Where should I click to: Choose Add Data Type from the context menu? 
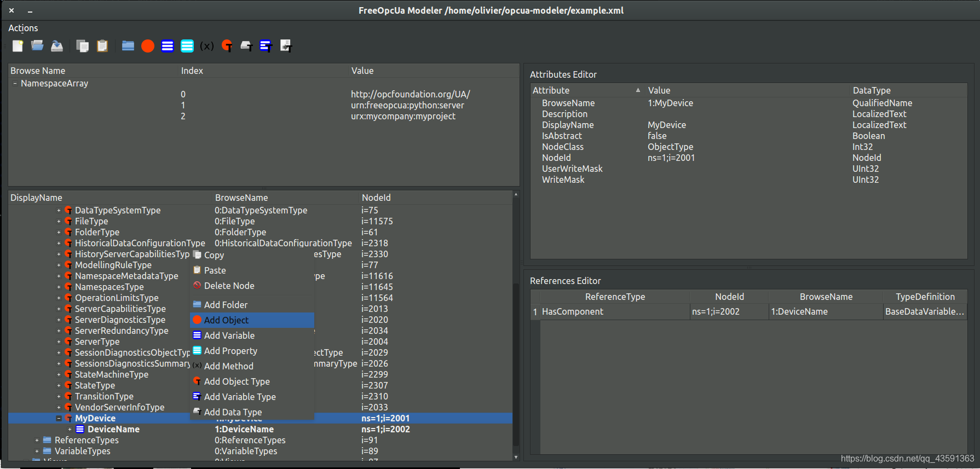pyautogui.click(x=252, y=412)
